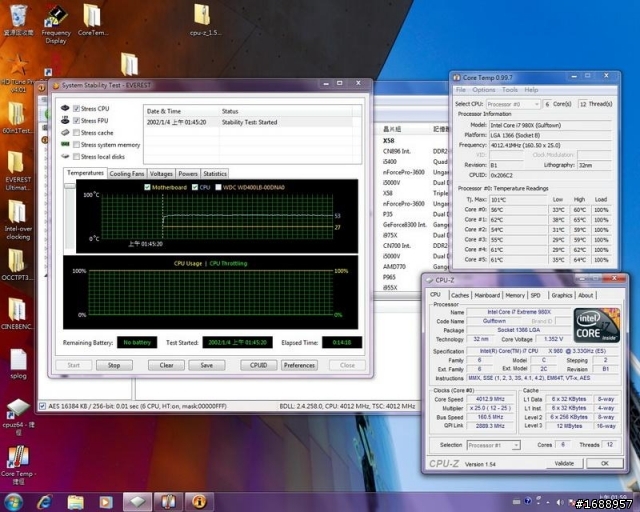Viewport: 640px width, 512px height.
Task: Open the Help menu in Core Temp
Action: [x=531, y=90]
